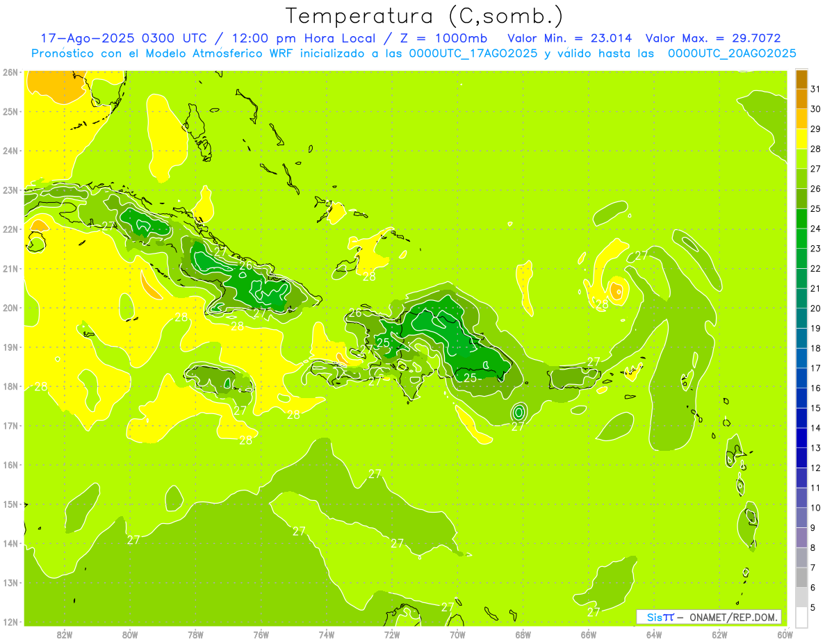Click the "26N" latitude axis label
The image size is (834, 644).
point(10,72)
